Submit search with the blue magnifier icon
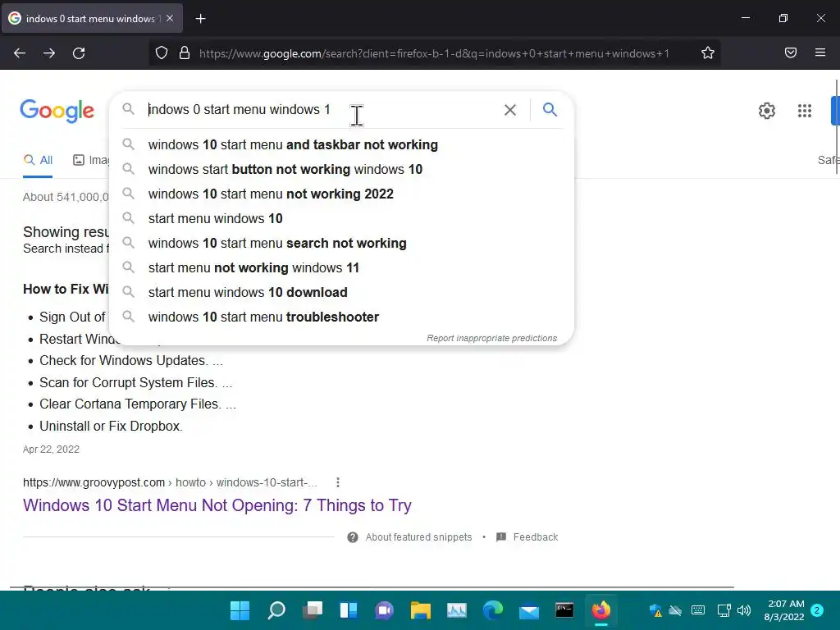The height and width of the screenshot is (630, 840). [550, 110]
